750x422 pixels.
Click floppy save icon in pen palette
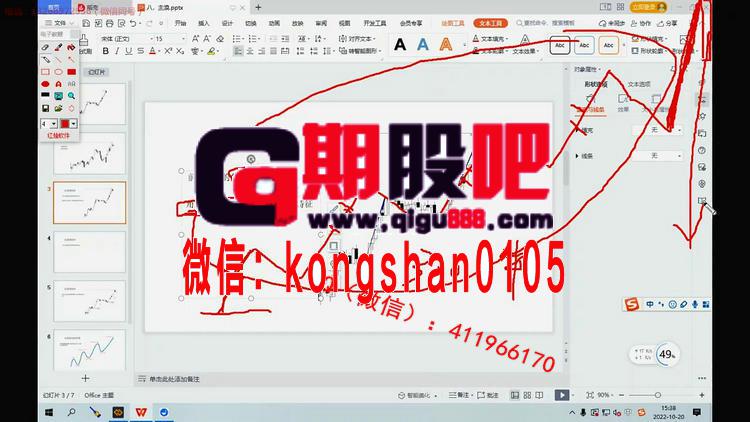(x=45, y=109)
